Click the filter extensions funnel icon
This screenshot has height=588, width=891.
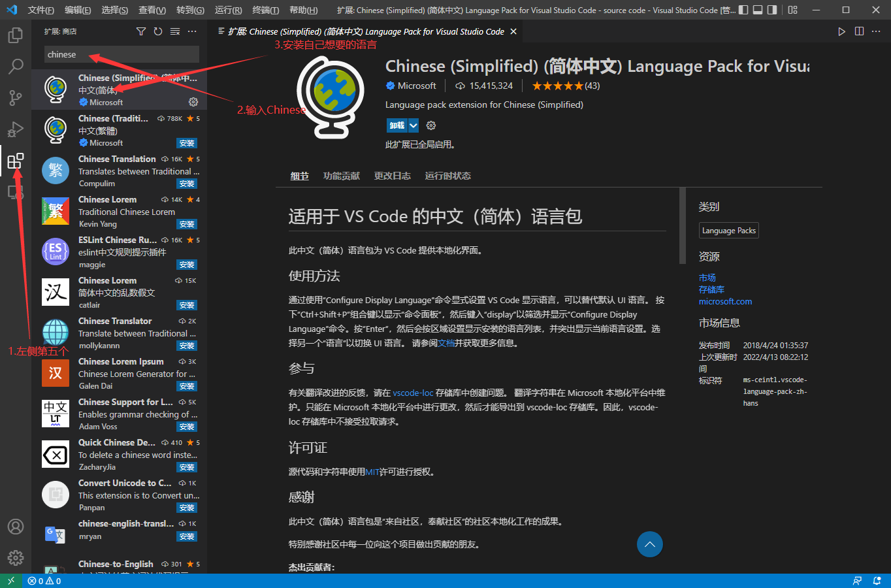tap(141, 31)
